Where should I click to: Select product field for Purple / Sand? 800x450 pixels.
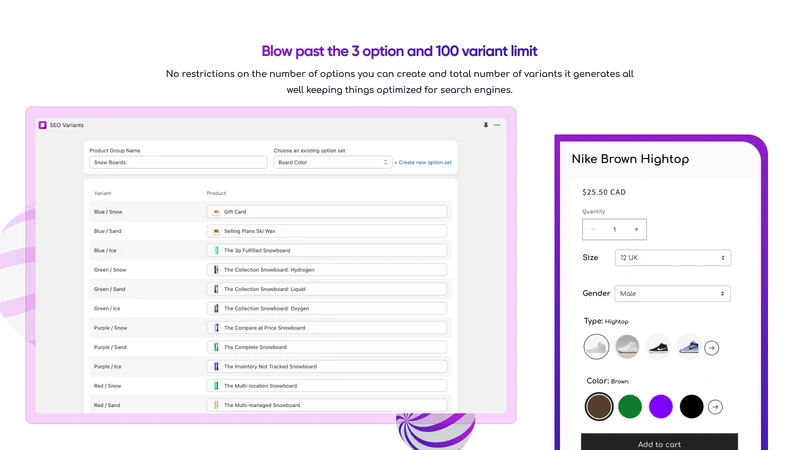click(x=327, y=347)
